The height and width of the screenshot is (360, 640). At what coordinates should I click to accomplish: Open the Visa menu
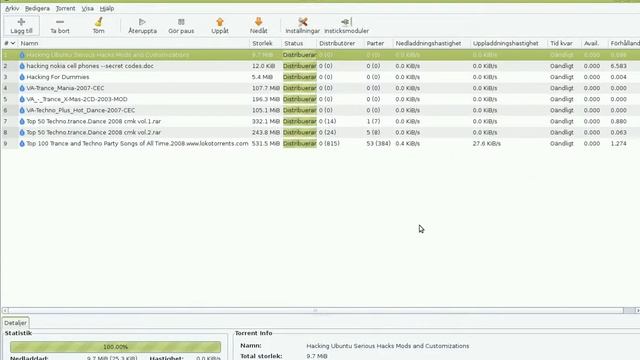click(87, 8)
